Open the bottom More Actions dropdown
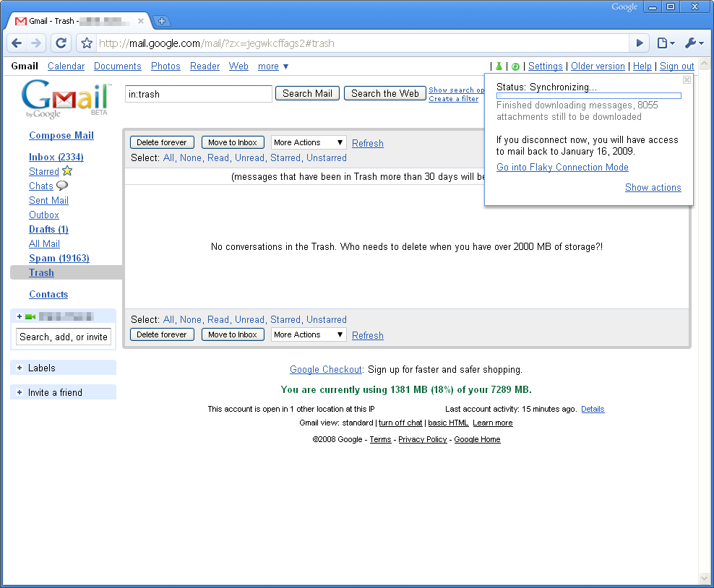This screenshot has width=714, height=588. pyautogui.click(x=309, y=334)
